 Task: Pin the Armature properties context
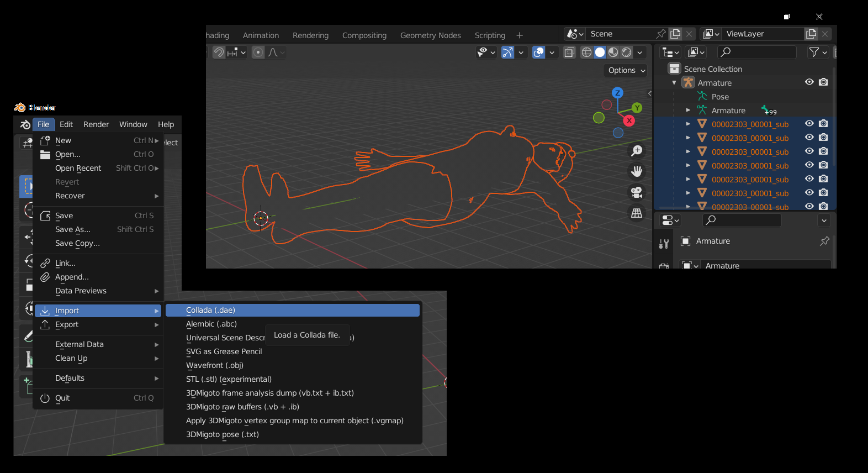coord(824,241)
